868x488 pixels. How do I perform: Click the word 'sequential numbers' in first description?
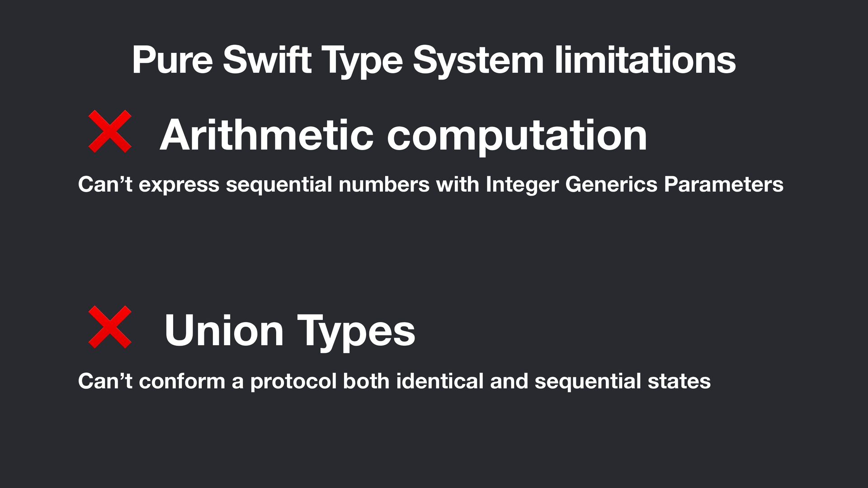click(x=328, y=184)
